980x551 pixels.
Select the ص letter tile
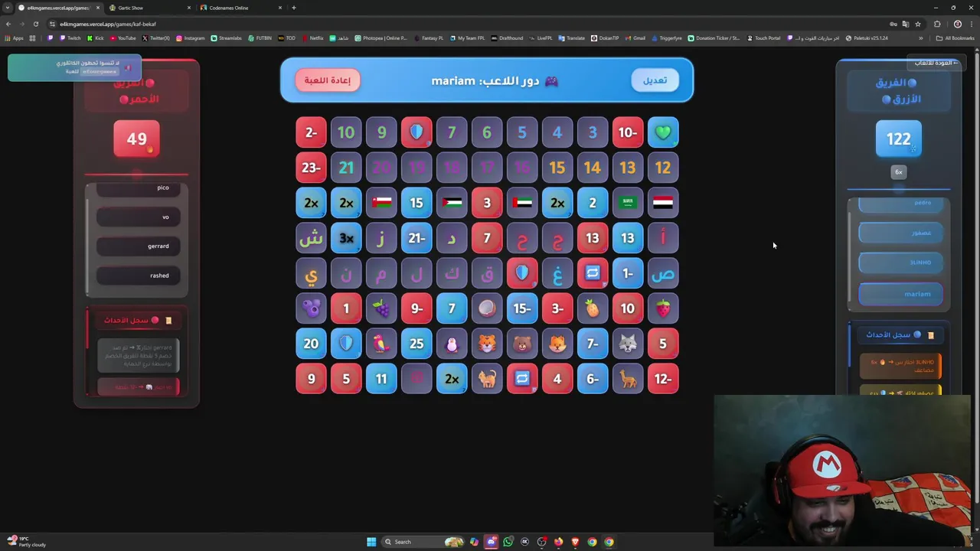point(663,273)
